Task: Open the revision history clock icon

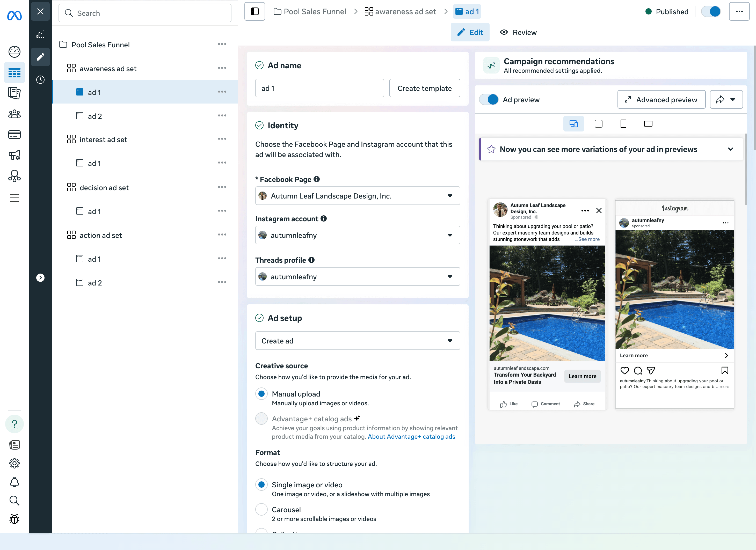Action: point(40,80)
